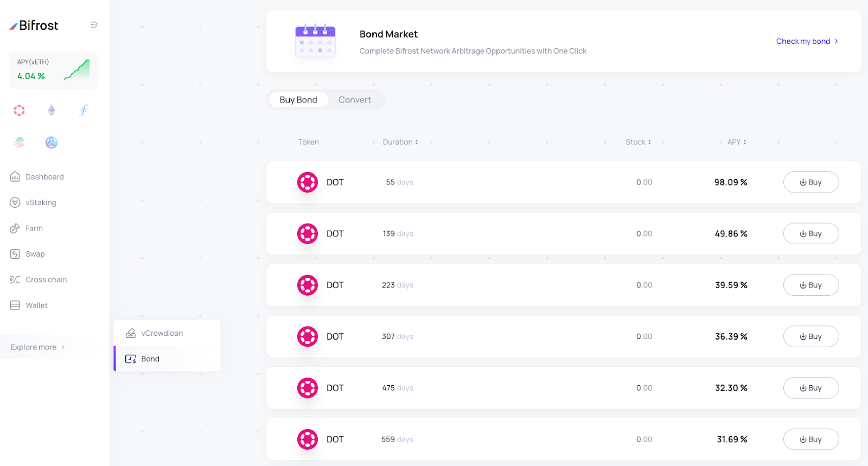Screen dimensions: 868x466
Task: Click the Wallet icon in sidebar
Action: click(15, 305)
